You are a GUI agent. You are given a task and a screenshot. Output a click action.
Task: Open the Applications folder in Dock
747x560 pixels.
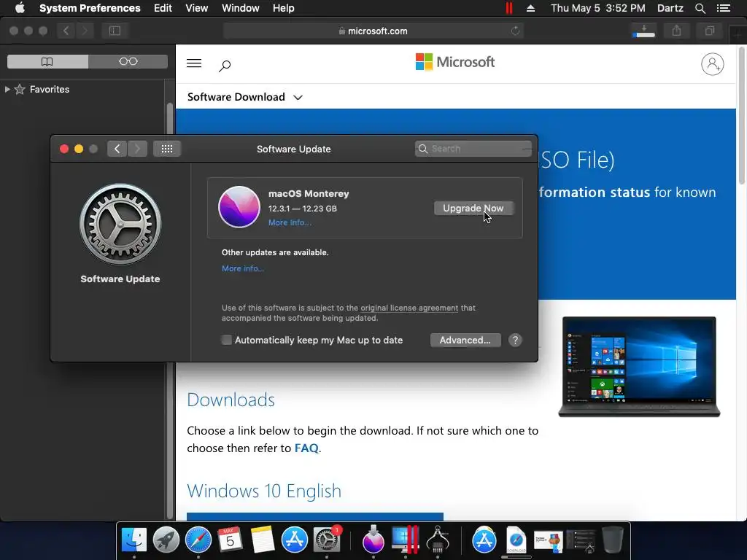(484, 540)
